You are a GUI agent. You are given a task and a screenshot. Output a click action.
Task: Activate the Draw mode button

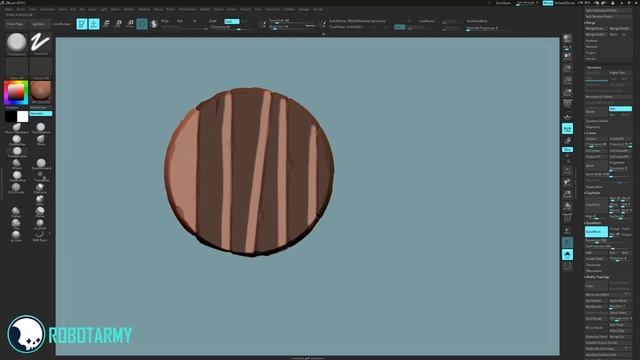point(94,24)
